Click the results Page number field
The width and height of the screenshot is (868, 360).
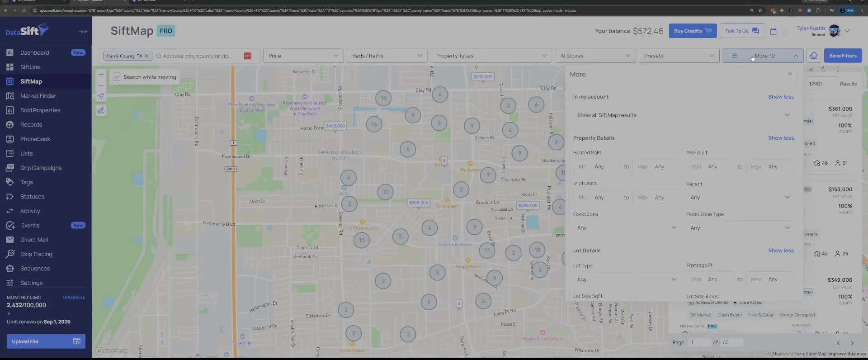click(x=700, y=342)
